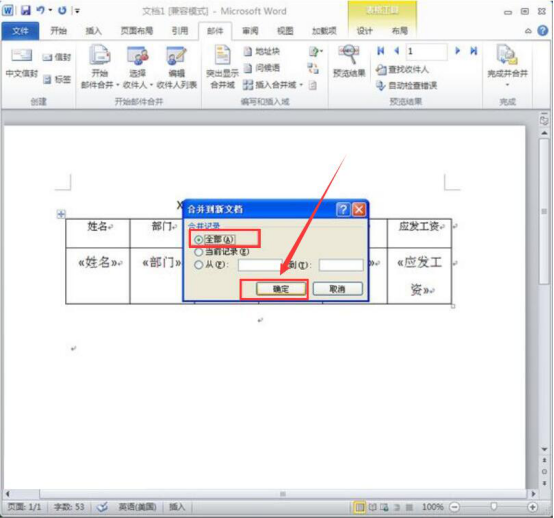Close the Merge to New Document dialog
The image size is (554, 518).
359,210
